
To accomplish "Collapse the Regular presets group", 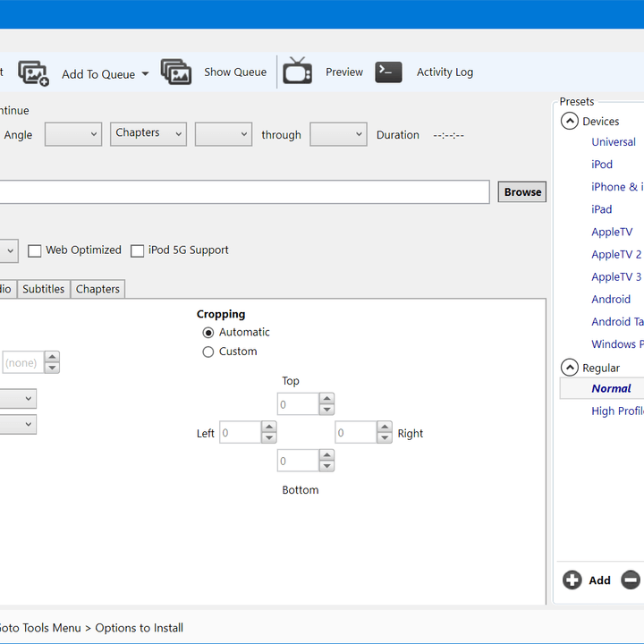I will tap(570, 368).
